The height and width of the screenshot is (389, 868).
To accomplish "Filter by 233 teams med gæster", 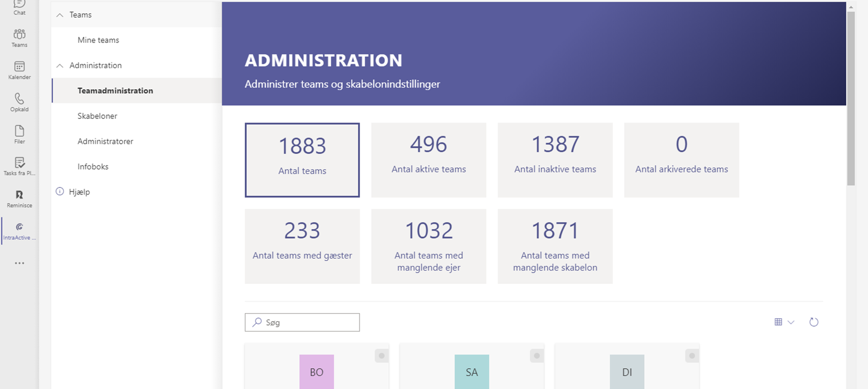I will coord(302,247).
